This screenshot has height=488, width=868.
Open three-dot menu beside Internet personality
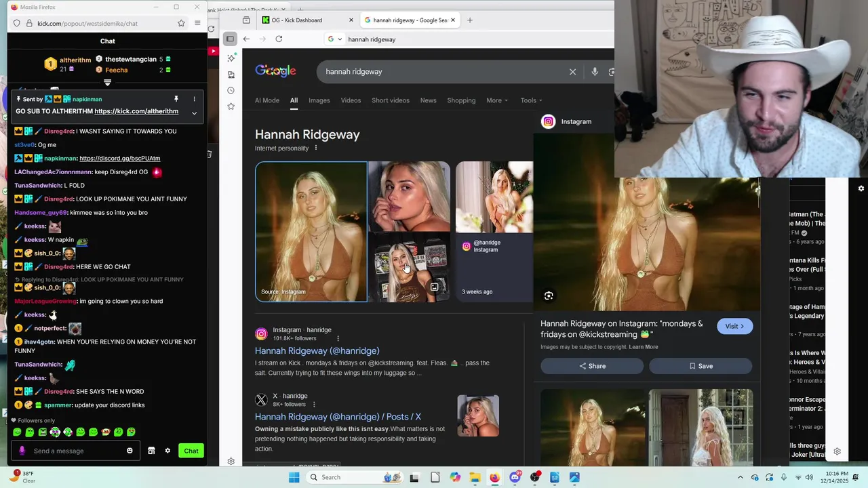(x=315, y=148)
